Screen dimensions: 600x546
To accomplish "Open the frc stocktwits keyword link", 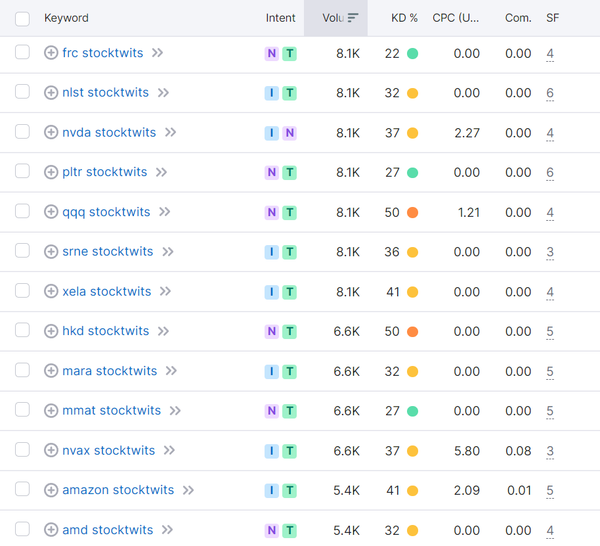I will (102, 53).
